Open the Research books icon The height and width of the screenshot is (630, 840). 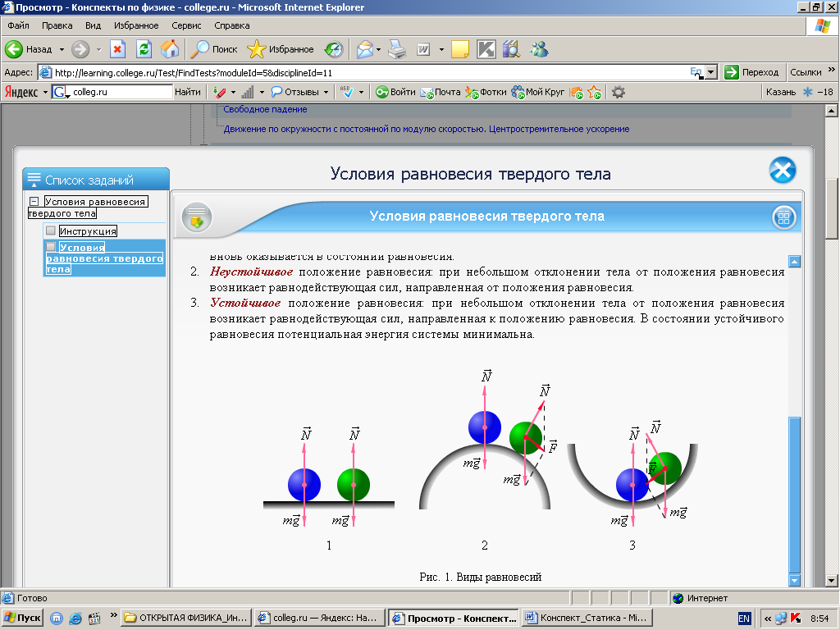[x=512, y=49]
